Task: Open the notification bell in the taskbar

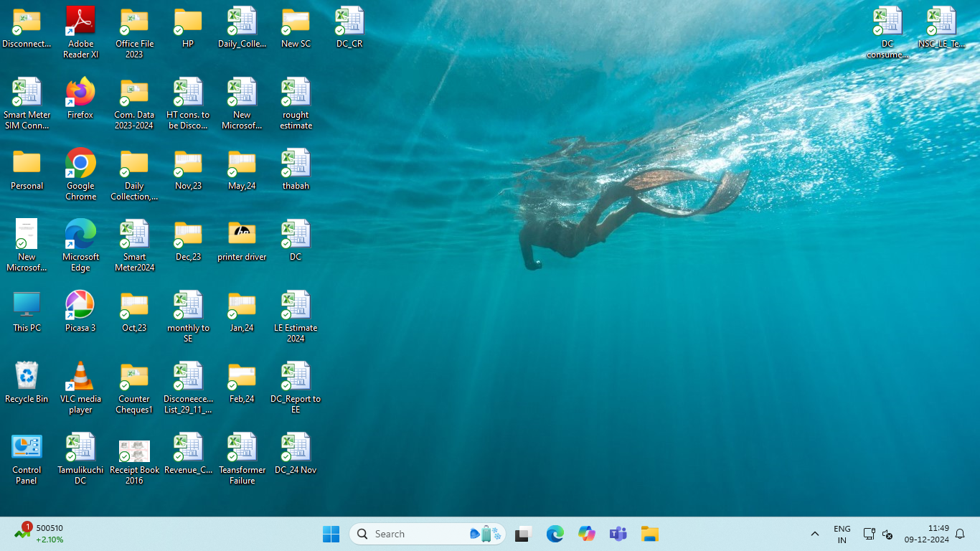Action: pos(960,534)
